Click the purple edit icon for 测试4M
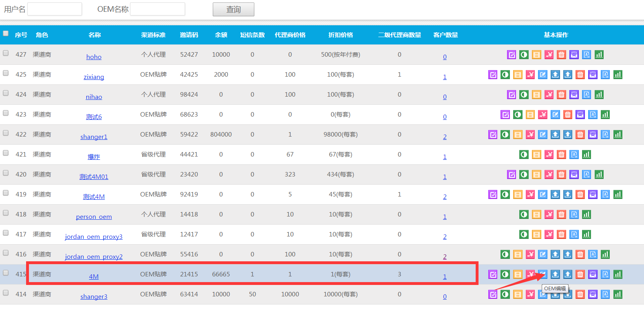644x309 pixels. coord(493,194)
